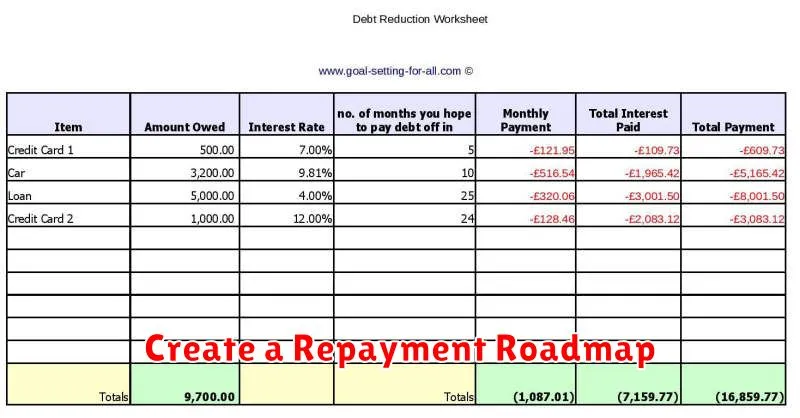Click the Car monthly payment -£516.54 cell
Screen dimensions: 800x418
point(526,172)
